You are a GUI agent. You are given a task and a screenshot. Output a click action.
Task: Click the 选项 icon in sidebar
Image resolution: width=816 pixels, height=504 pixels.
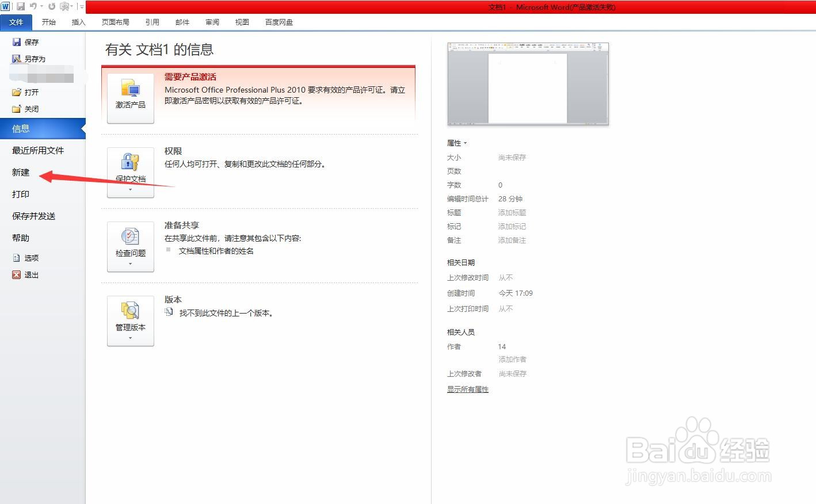tap(17, 258)
